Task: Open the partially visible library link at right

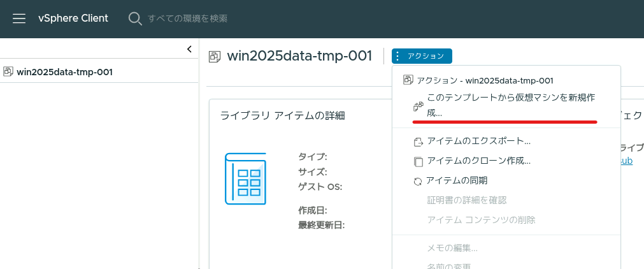Action: pos(626,161)
